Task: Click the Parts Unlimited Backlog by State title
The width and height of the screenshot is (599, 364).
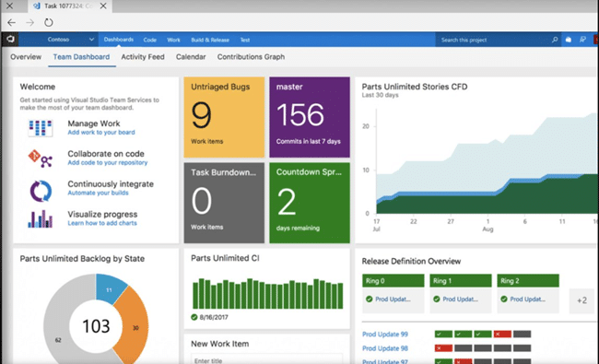Action: [82, 259]
